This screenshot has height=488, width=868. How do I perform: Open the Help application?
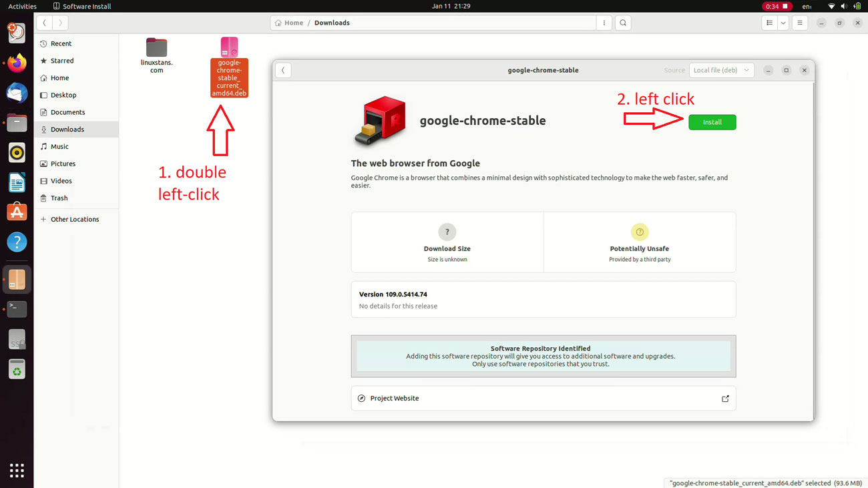point(17,242)
